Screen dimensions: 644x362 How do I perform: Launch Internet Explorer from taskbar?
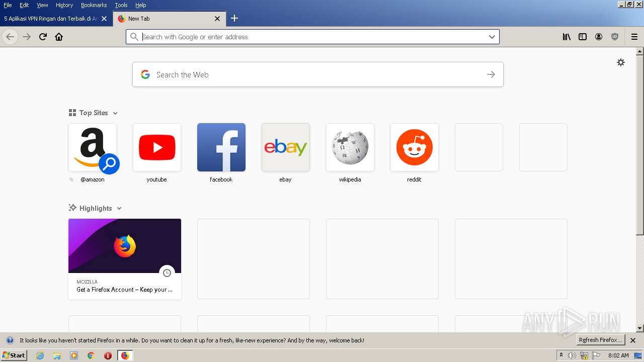pos(40,355)
